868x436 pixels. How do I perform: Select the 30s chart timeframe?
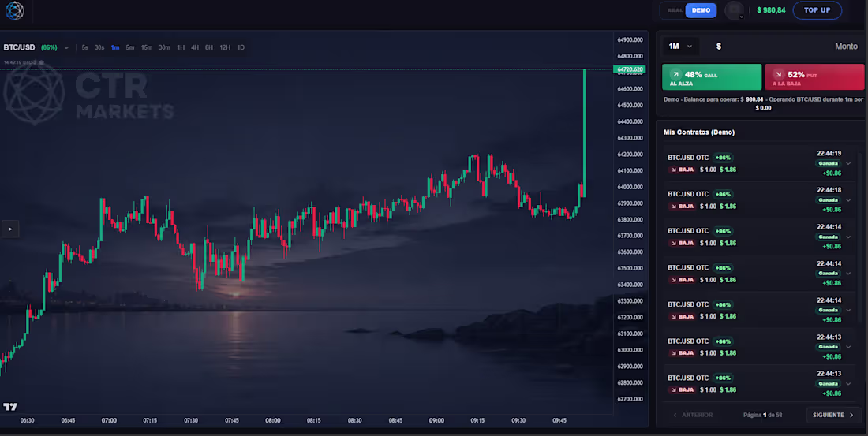click(x=99, y=47)
